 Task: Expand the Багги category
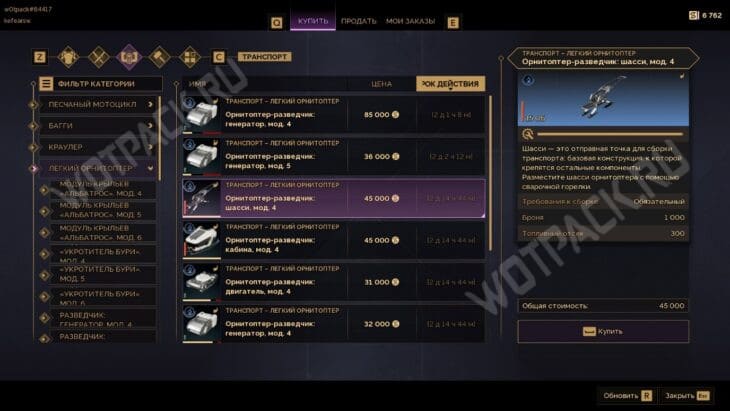click(x=98, y=126)
